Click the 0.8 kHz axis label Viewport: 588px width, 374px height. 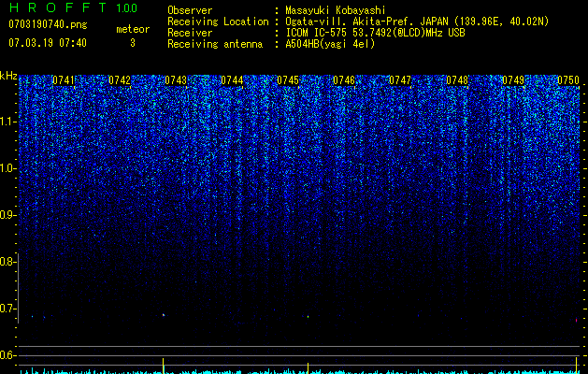tap(7, 262)
